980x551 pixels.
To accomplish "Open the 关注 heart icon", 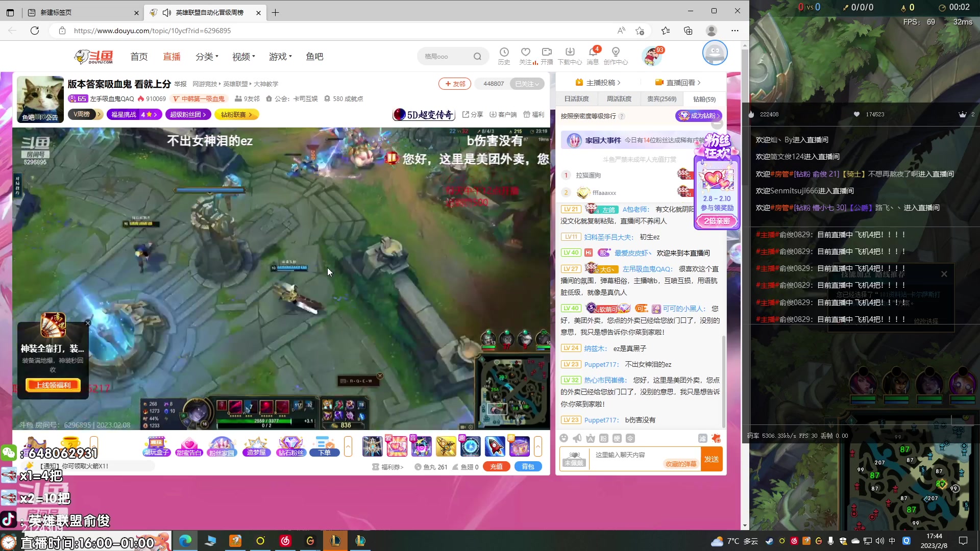I will 525,52.
